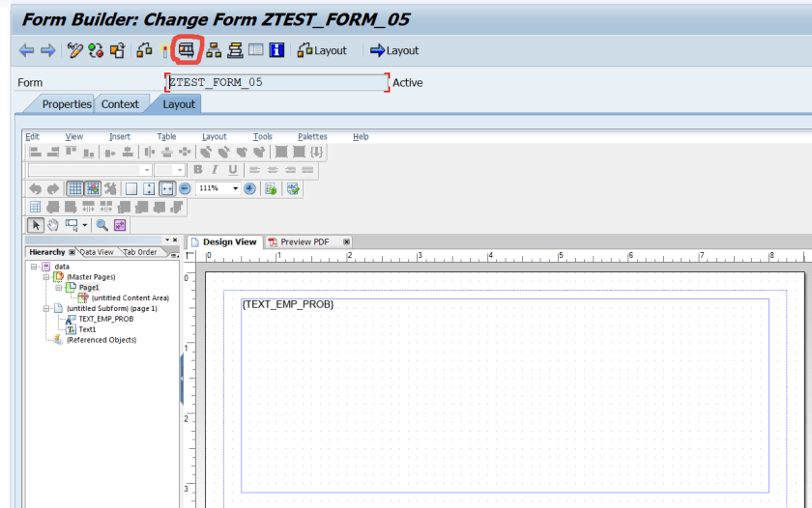Toggle the fit width view button
The width and height of the screenshot is (812, 508).
[x=166, y=188]
